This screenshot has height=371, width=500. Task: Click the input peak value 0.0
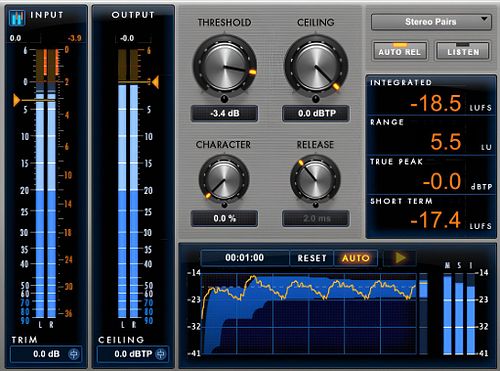click(x=15, y=38)
